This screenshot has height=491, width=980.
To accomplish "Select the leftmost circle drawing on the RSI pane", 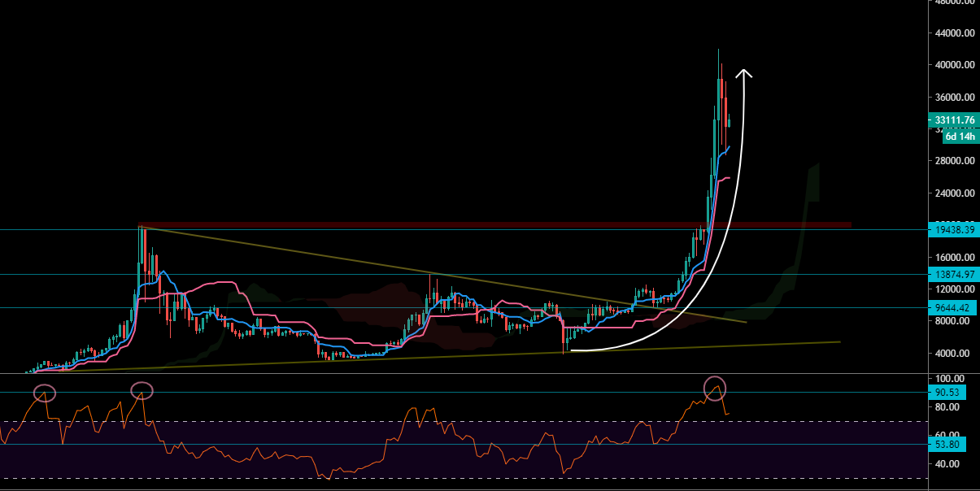I will click(x=45, y=393).
